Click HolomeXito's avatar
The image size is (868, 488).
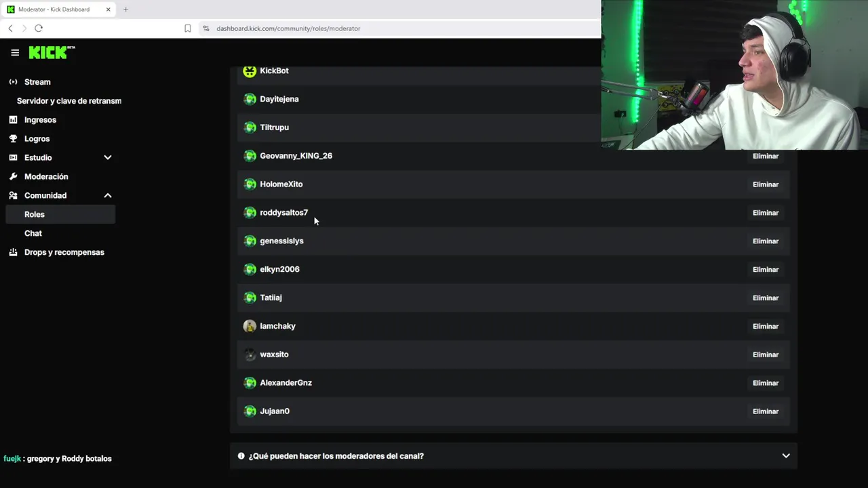click(250, 185)
